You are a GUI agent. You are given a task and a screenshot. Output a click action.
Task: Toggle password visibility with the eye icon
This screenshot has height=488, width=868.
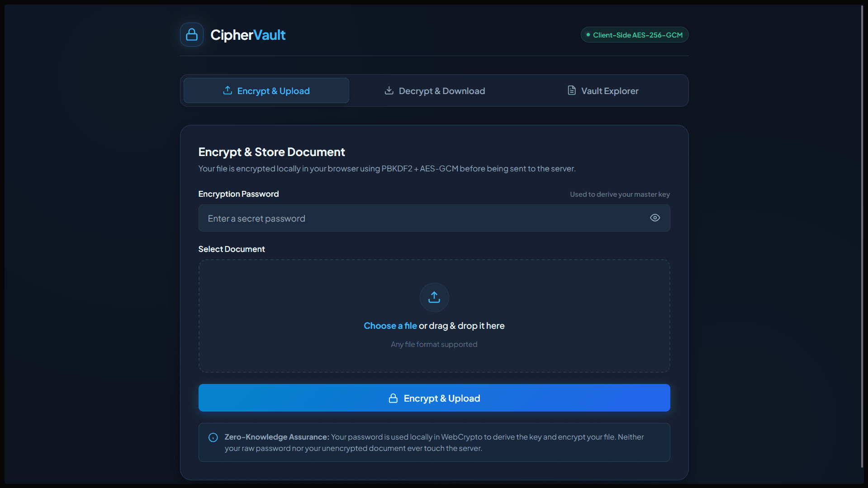pyautogui.click(x=655, y=218)
